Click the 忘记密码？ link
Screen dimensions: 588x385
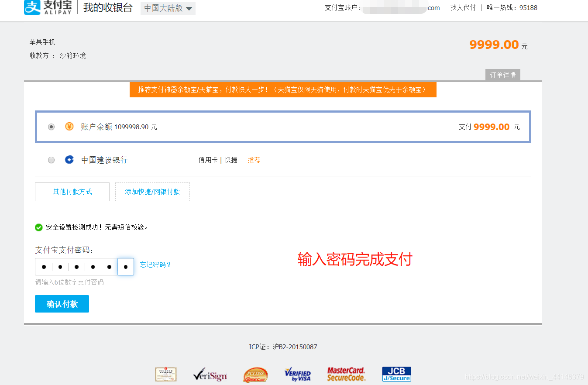[x=156, y=265]
